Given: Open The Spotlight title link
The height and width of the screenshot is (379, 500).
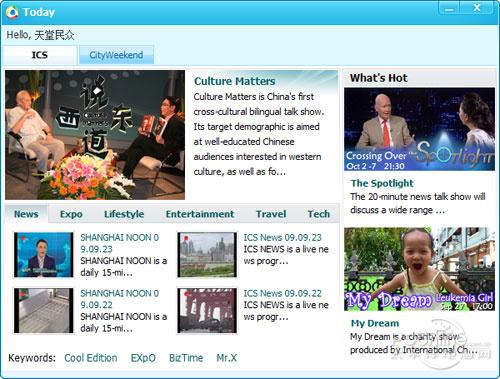Looking at the screenshot, I should pyautogui.click(x=382, y=183).
